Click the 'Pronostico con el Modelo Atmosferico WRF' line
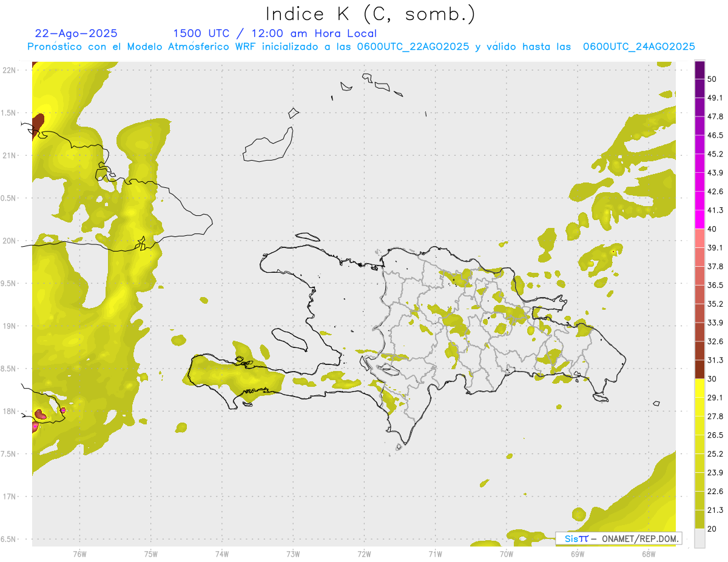 pos(361,47)
